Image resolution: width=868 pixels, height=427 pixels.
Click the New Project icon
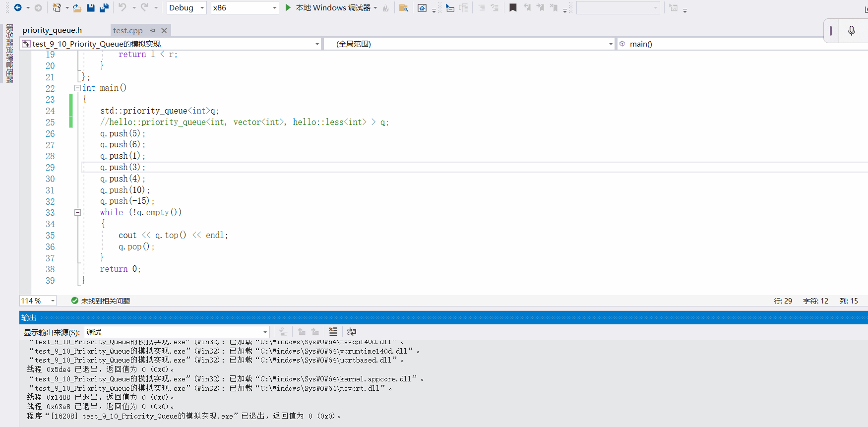[57, 7]
